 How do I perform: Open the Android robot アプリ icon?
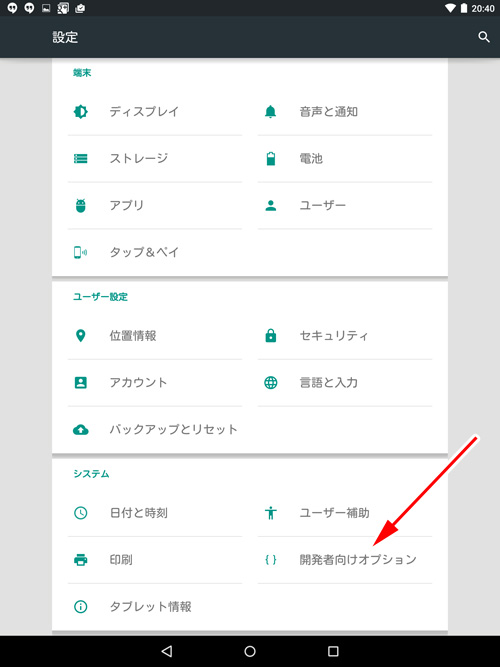click(80, 205)
